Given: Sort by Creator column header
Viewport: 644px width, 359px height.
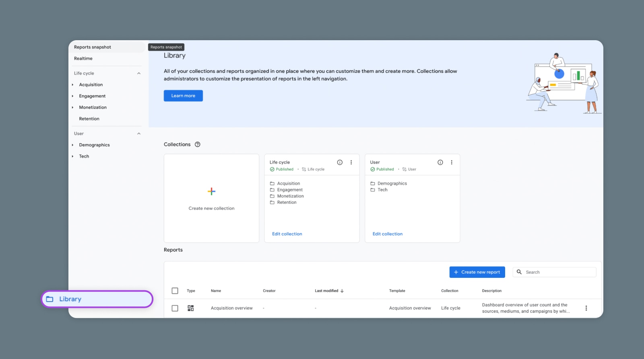Looking at the screenshot, I should (x=269, y=291).
